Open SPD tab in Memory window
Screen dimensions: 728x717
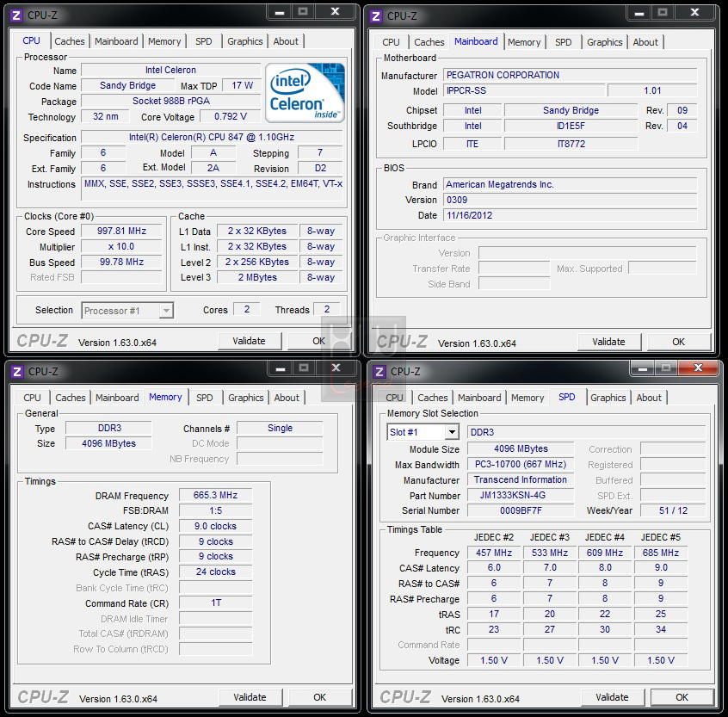point(204,398)
